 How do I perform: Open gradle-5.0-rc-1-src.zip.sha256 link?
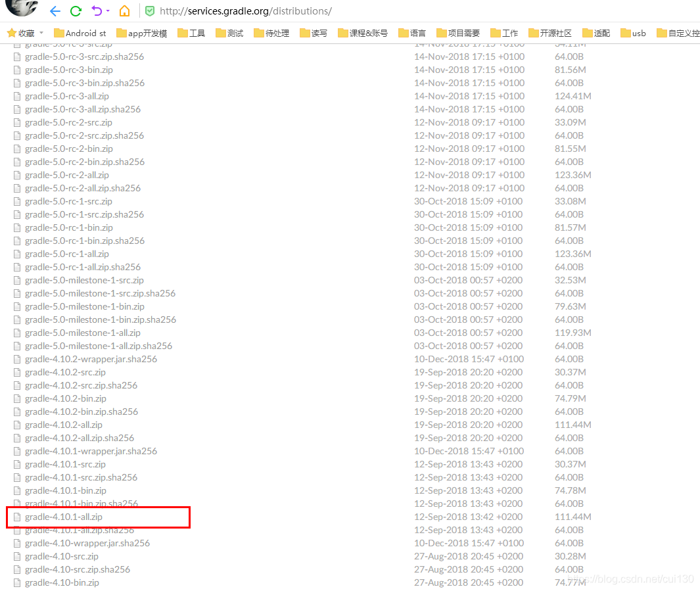[x=84, y=215]
